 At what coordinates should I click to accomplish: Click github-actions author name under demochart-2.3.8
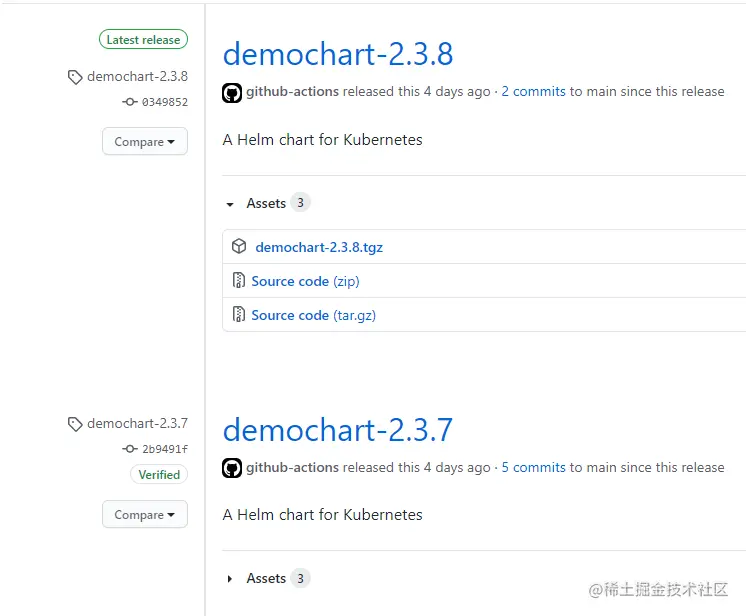[x=293, y=91]
